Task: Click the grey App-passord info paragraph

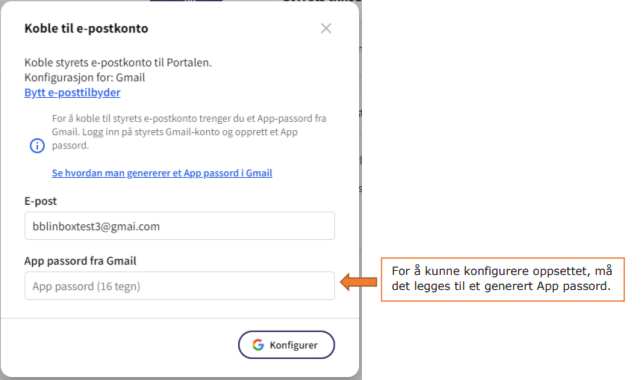Action: pos(189,132)
